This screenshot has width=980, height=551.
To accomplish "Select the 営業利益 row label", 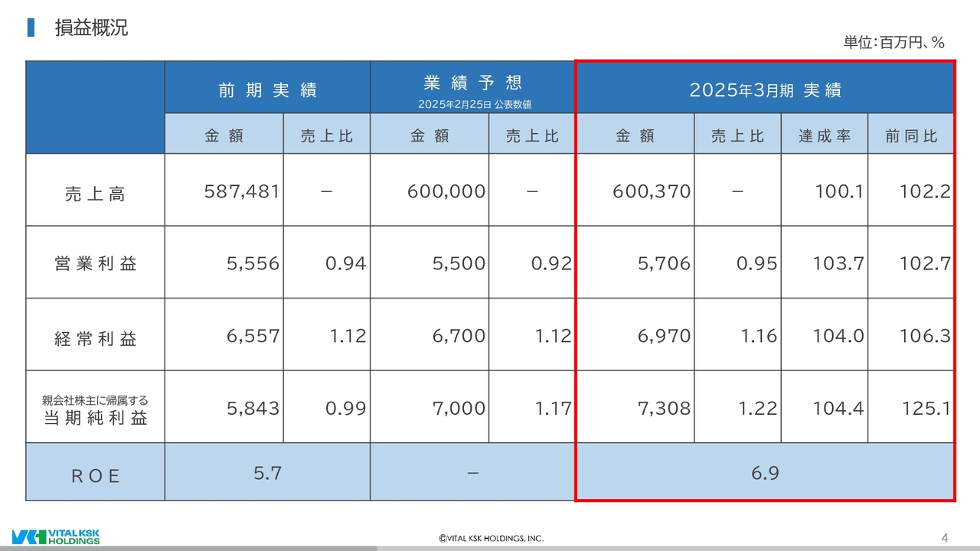I will click(x=95, y=264).
